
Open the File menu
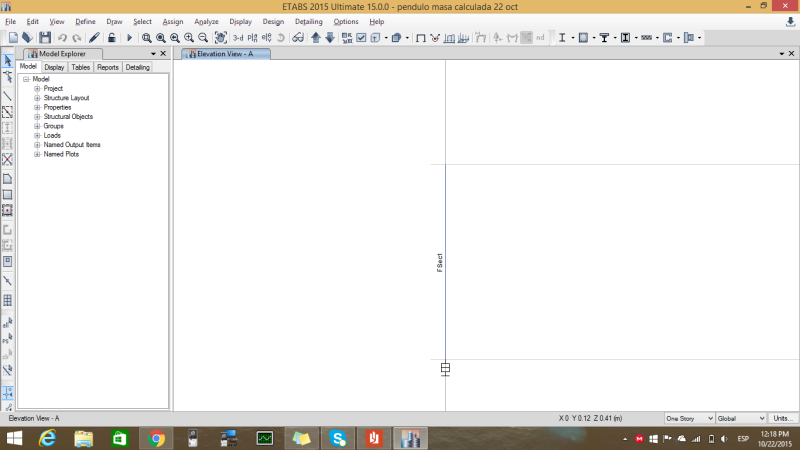[10, 21]
